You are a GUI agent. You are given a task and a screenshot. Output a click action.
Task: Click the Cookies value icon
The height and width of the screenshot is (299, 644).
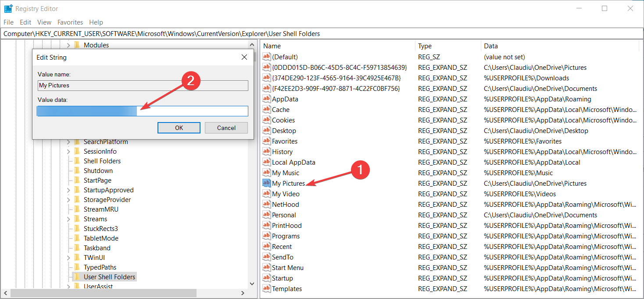(x=267, y=120)
